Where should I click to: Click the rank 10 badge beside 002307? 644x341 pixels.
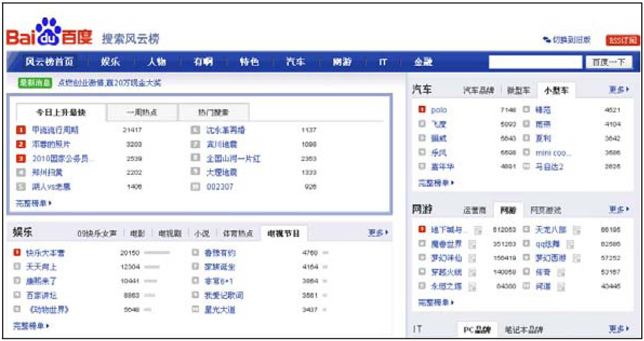pos(196,186)
